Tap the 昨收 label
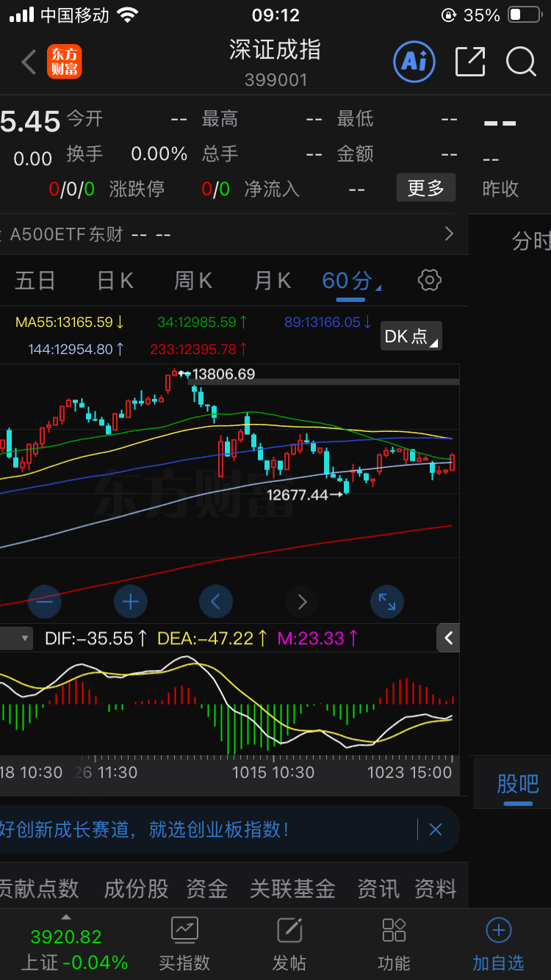 tap(501, 189)
